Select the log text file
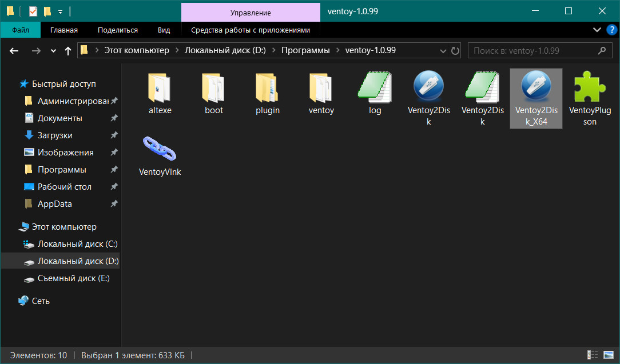Screen dimensions: 620x364 [x=375, y=93]
